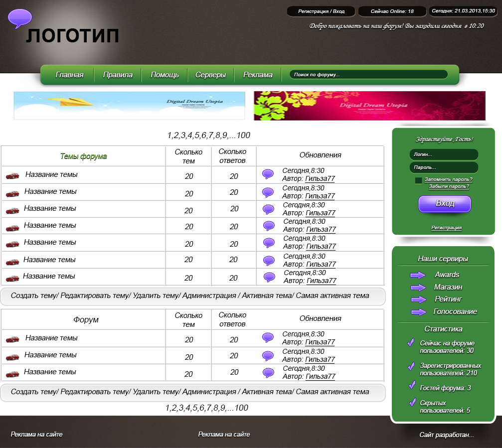Select Помощь in the green navigation bar

tap(165, 75)
